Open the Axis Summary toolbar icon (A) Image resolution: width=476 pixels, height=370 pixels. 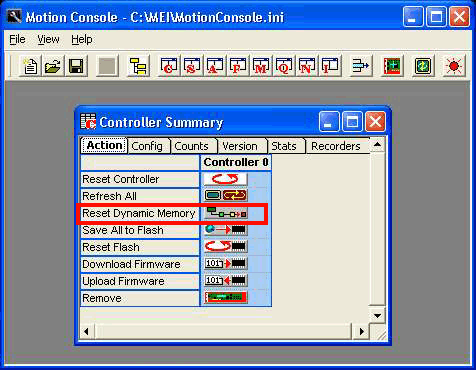click(x=214, y=66)
